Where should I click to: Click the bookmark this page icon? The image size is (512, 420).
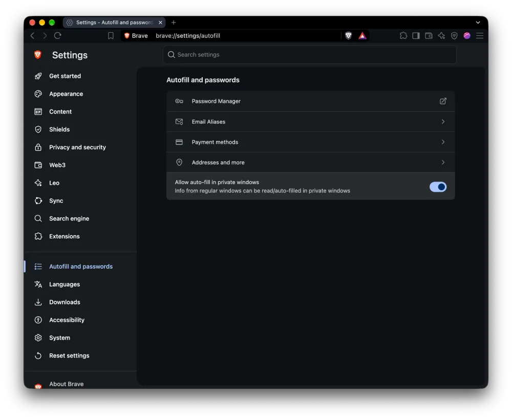click(111, 36)
